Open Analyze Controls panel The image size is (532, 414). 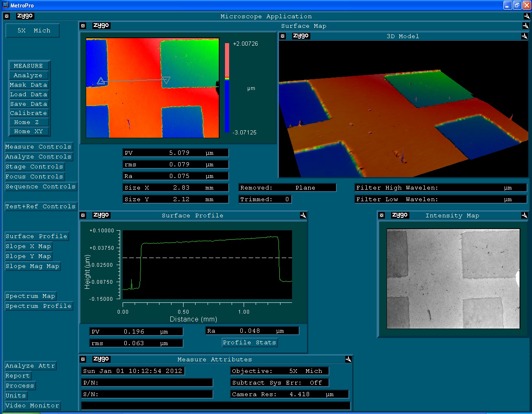(x=39, y=157)
